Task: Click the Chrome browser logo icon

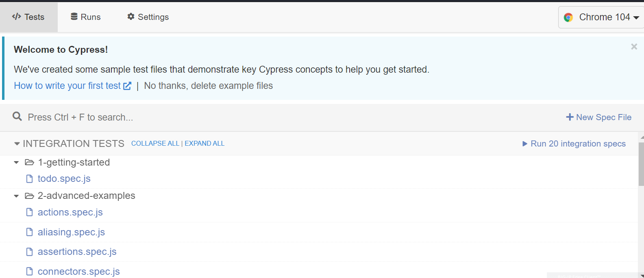Action: click(568, 17)
